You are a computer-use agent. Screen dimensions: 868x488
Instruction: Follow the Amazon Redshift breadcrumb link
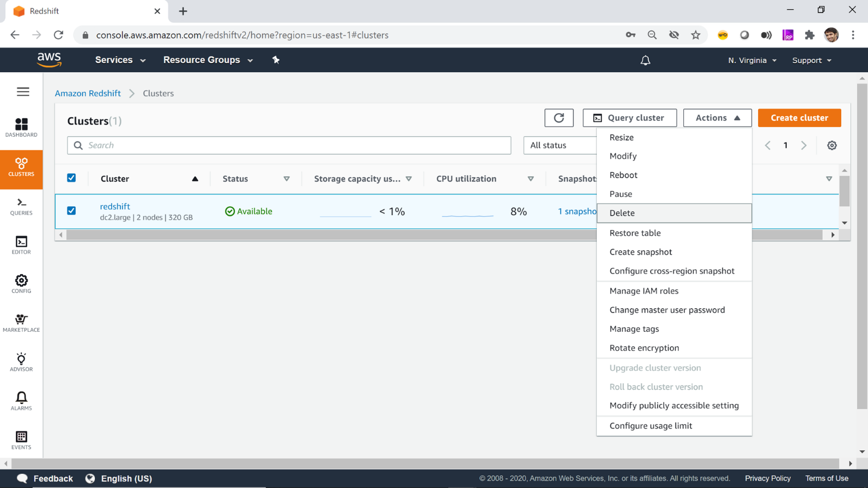[88, 93]
